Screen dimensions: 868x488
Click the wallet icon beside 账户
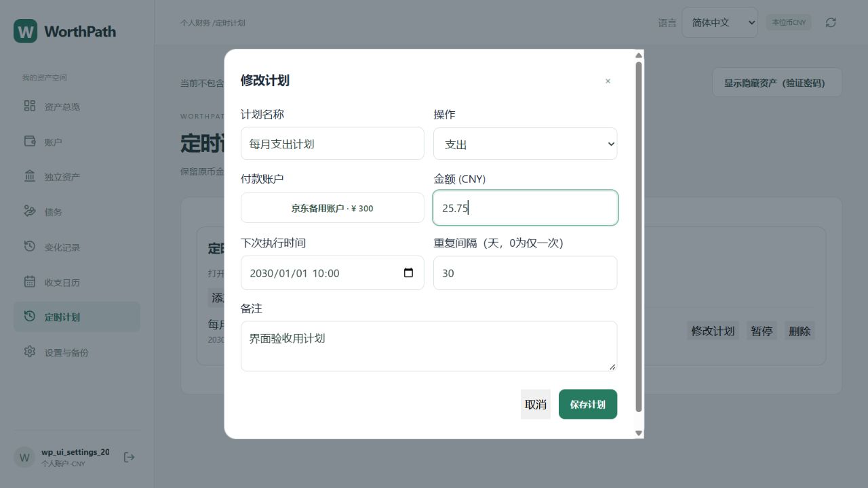30,141
